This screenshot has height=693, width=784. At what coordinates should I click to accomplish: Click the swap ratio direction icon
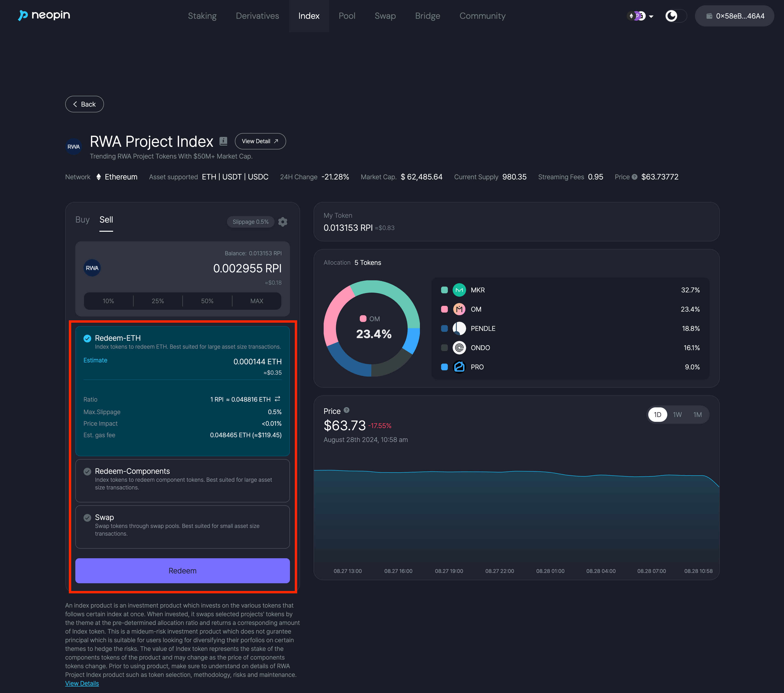[278, 399]
